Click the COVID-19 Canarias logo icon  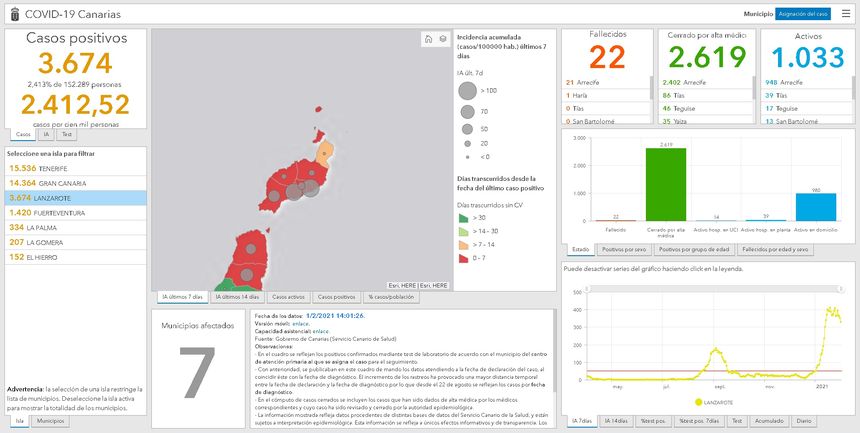click(13, 13)
